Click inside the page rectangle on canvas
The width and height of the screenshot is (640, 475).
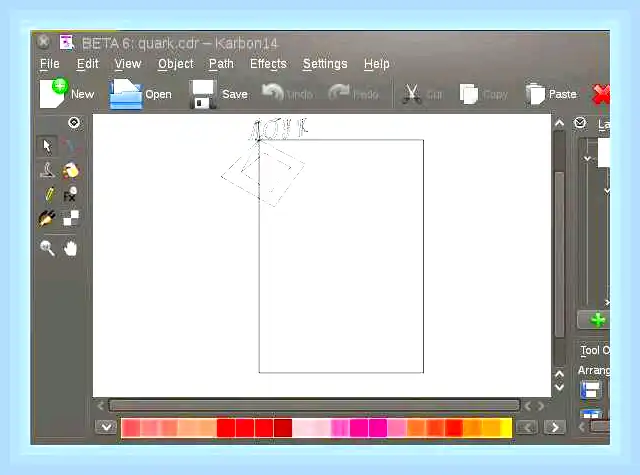[x=341, y=256]
